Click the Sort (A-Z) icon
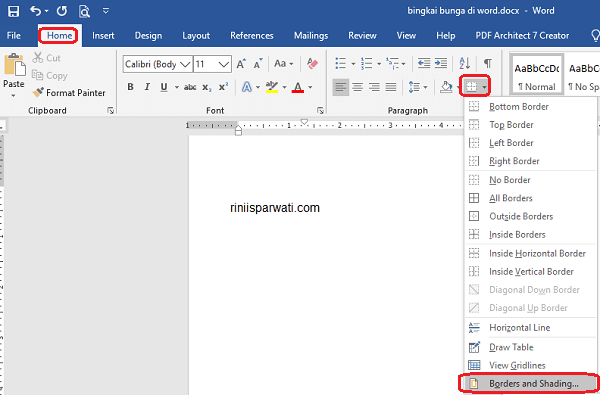The width and height of the screenshot is (600, 395). pos(465,63)
